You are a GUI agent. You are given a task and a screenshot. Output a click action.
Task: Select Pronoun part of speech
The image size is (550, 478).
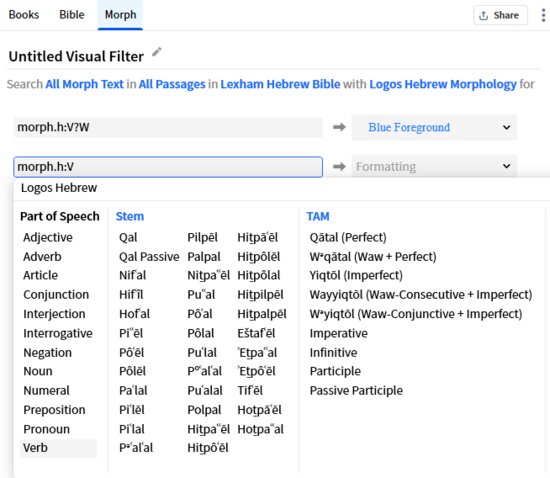click(x=47, y=429)
